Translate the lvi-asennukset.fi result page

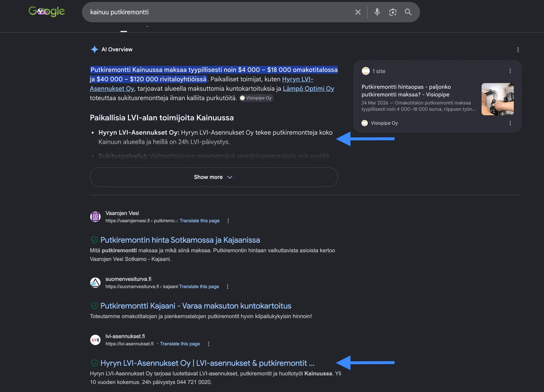coord(180,344)
